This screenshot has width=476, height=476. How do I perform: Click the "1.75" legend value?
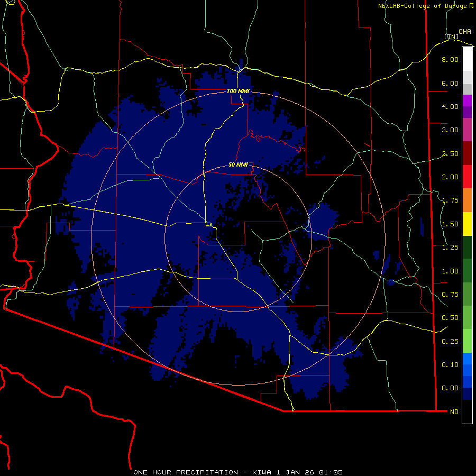450,200
